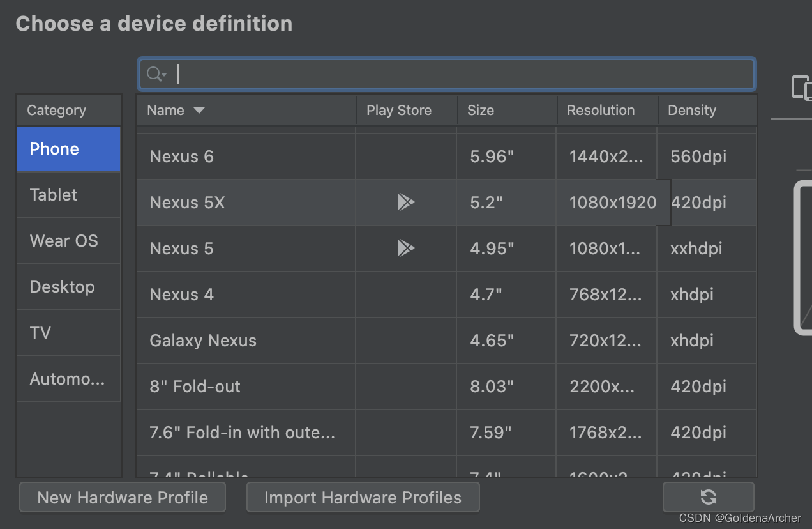Toggle Name column sort arrow
Screen dimensions: 812x529
coord(199,111)
